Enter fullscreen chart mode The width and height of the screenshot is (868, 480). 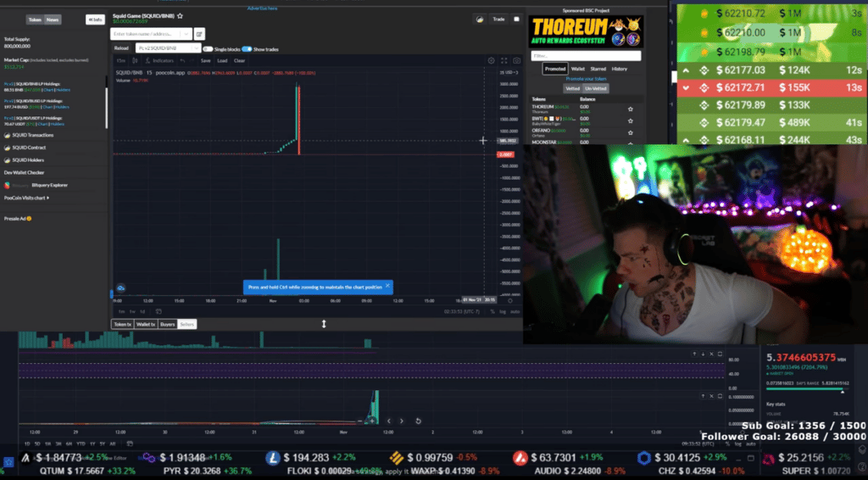(x=504, y=61)
